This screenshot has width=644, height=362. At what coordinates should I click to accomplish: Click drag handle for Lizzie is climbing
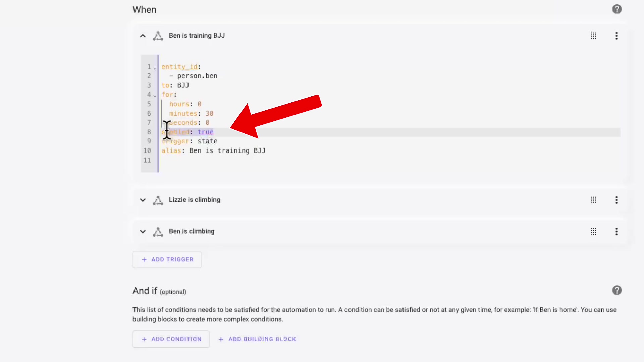point(593,200)
